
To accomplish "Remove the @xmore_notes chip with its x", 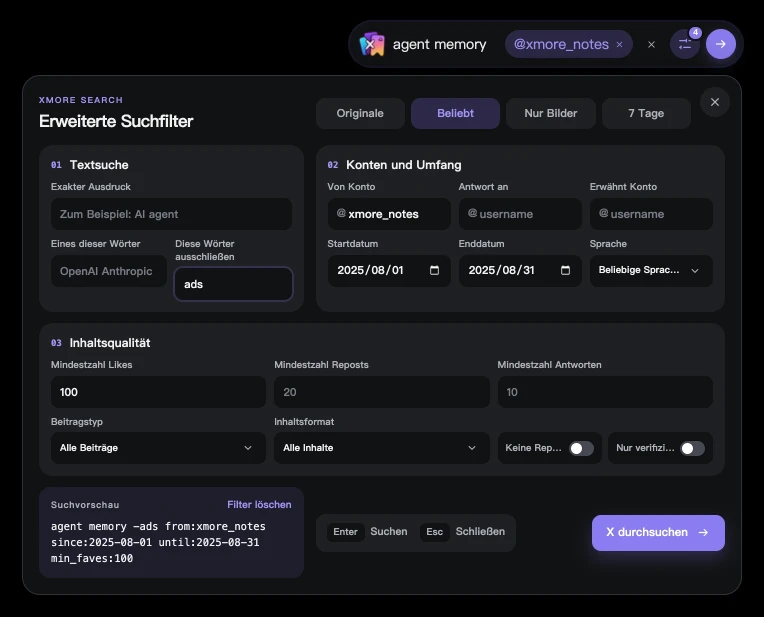I will click(x=619, y=44).
